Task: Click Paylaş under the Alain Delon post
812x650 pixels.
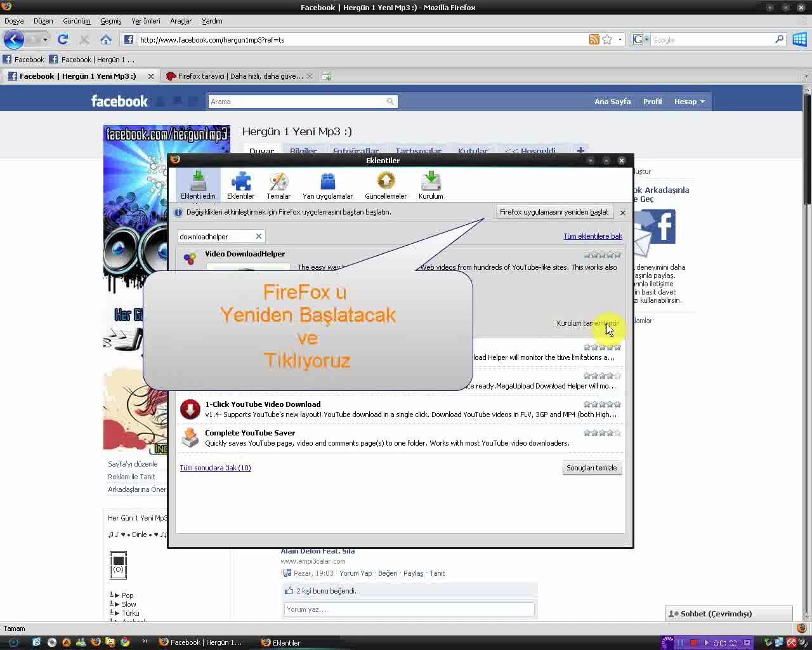Action: point(413,573)
